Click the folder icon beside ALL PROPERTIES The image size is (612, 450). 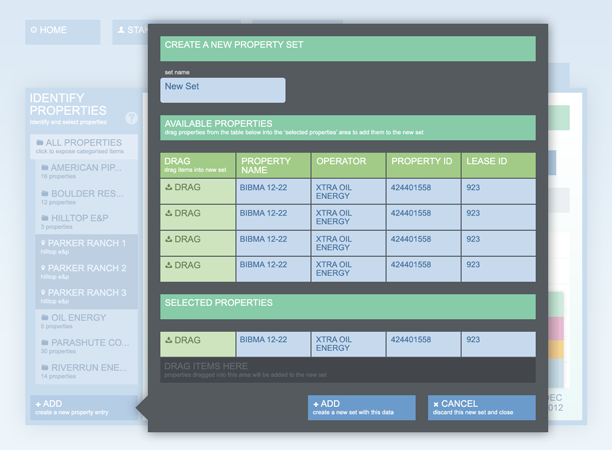39,142
